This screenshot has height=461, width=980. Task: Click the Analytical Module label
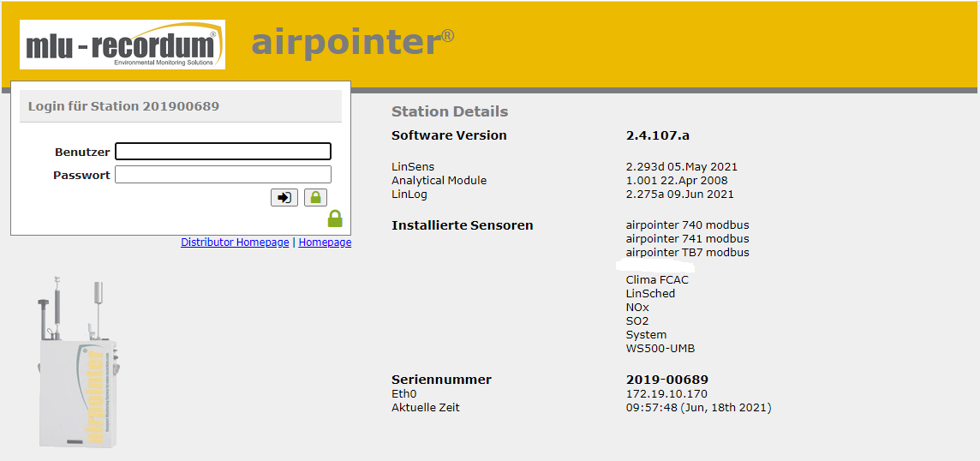coord(439,181)
